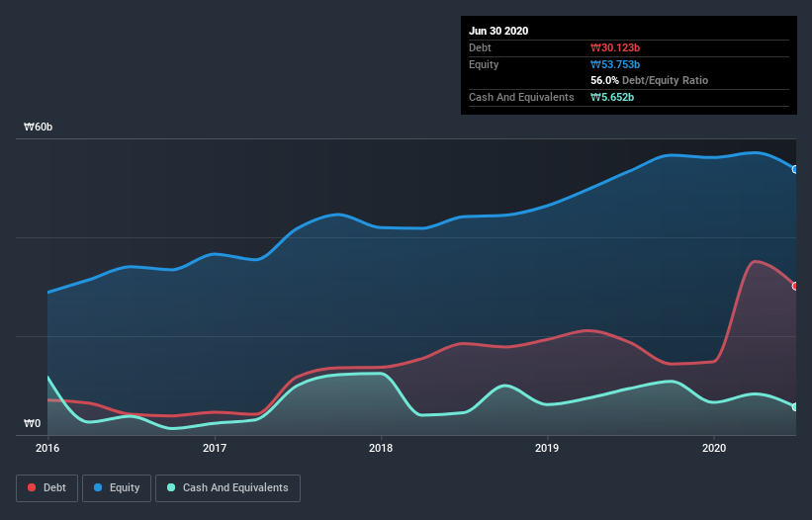This screenshot has width=812, height=520.
Task: Click the ₩0 y-axis label
Action: pyautogui.click(x=32, y=423)
